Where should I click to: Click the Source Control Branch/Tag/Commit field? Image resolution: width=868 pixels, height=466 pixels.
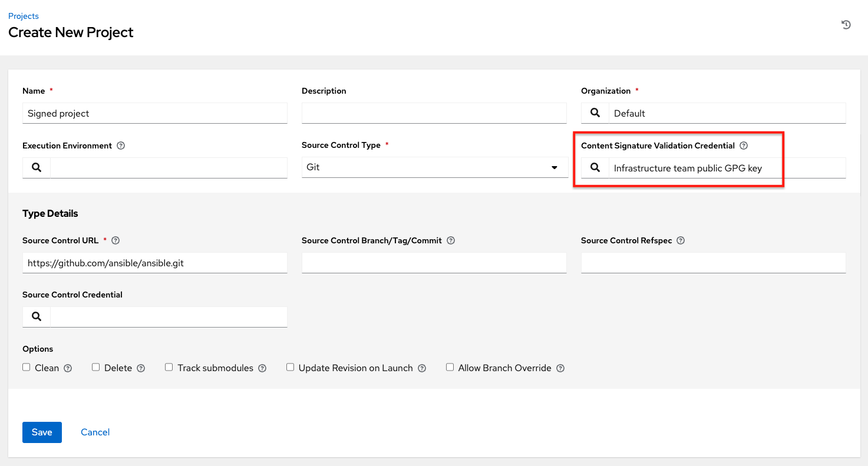(434, 263)
